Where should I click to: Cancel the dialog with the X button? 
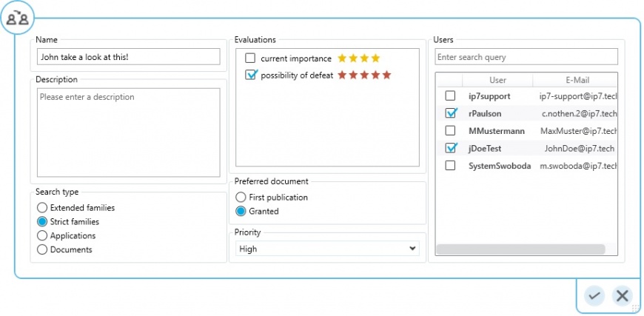click(623, 295)
